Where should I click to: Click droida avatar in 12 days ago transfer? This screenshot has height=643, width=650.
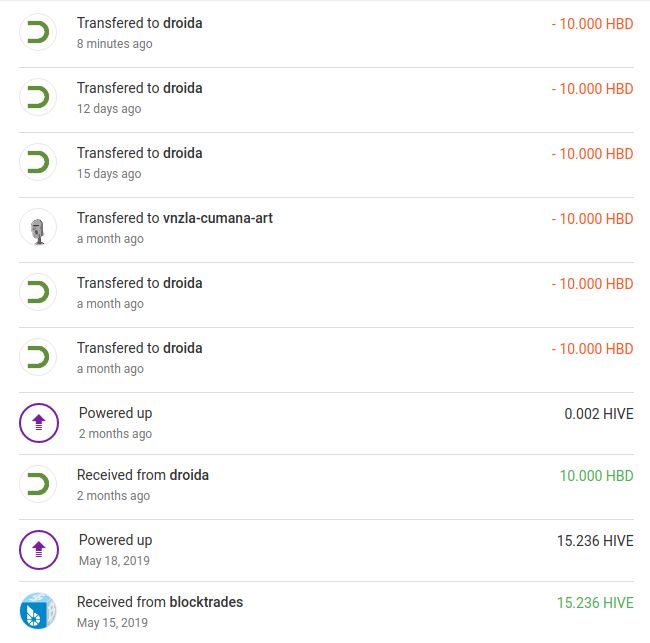pos(38,98)
